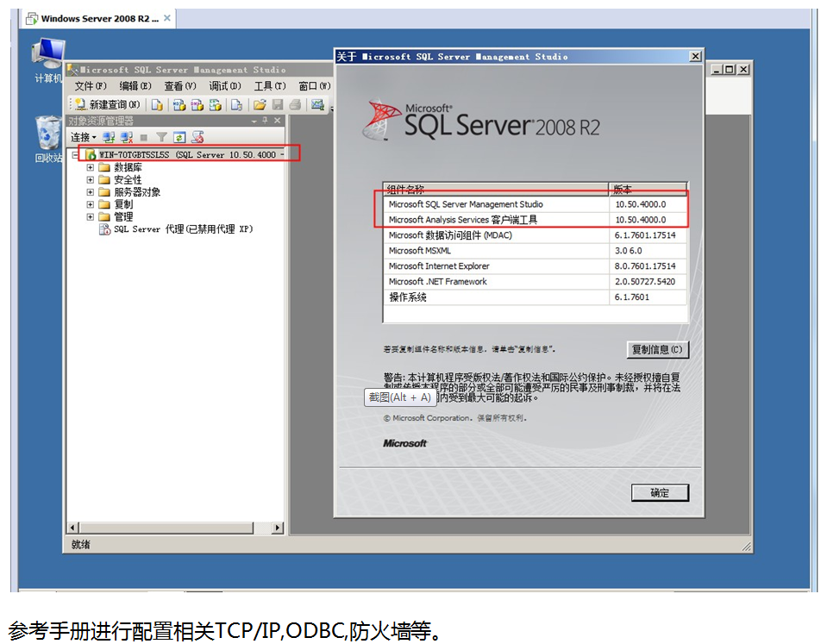
Task: Close the About SQL Server Management Studio dialog
Action: tap(695, 56)
